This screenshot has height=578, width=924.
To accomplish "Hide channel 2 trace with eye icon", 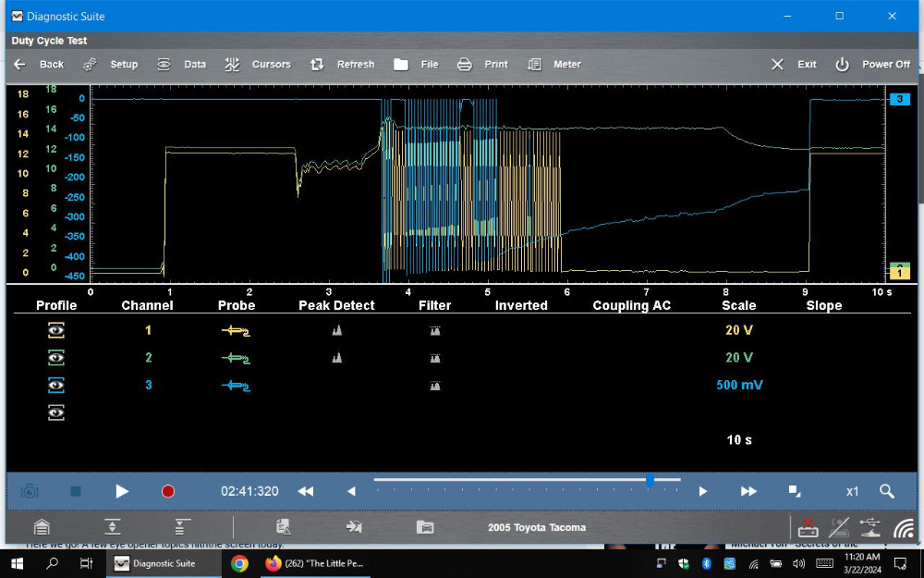I will [x=56, y=357].
